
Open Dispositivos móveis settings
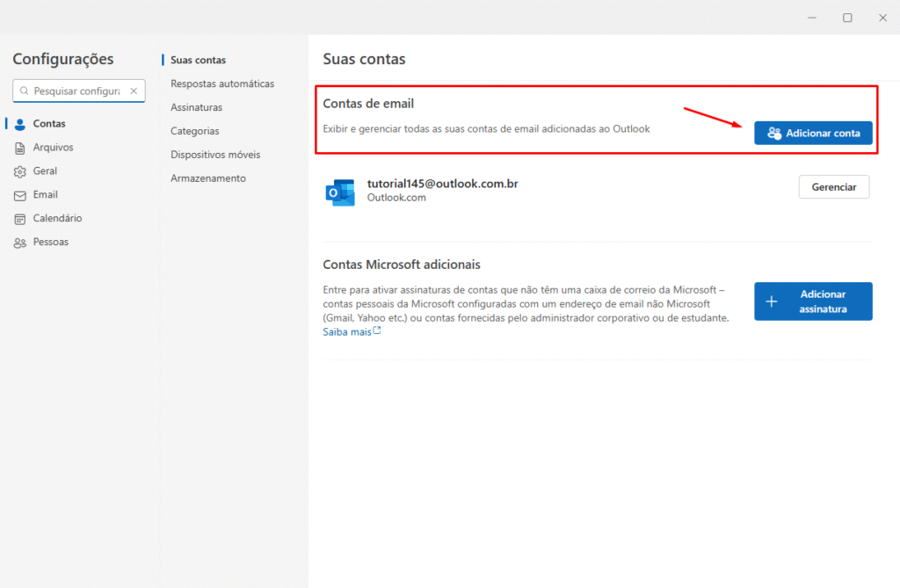pyautogui.click(x=215, y=155)
